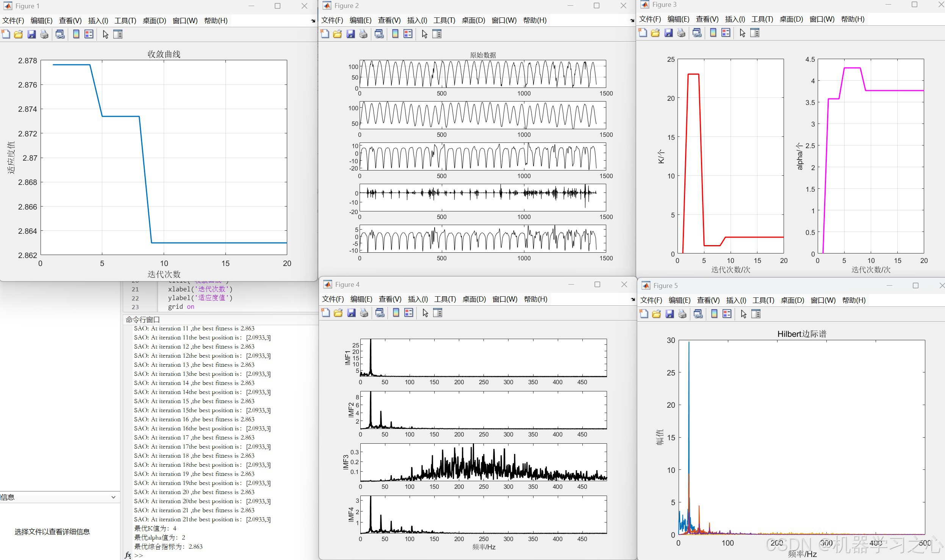Open 文件(F) menu in Figure 1
The image size is (945, 560).
[13, 20]
